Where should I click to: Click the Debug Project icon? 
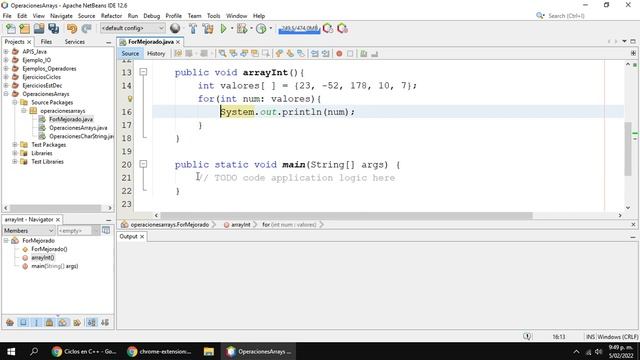click(242, 29)
